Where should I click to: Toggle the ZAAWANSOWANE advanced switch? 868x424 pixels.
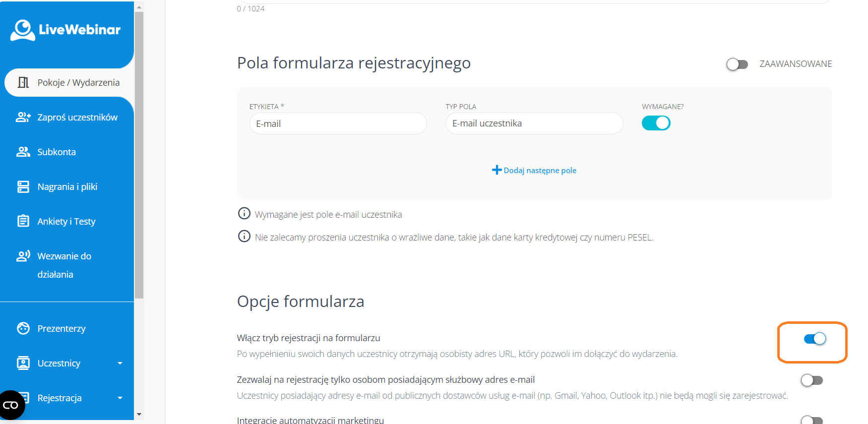point(737,64)
